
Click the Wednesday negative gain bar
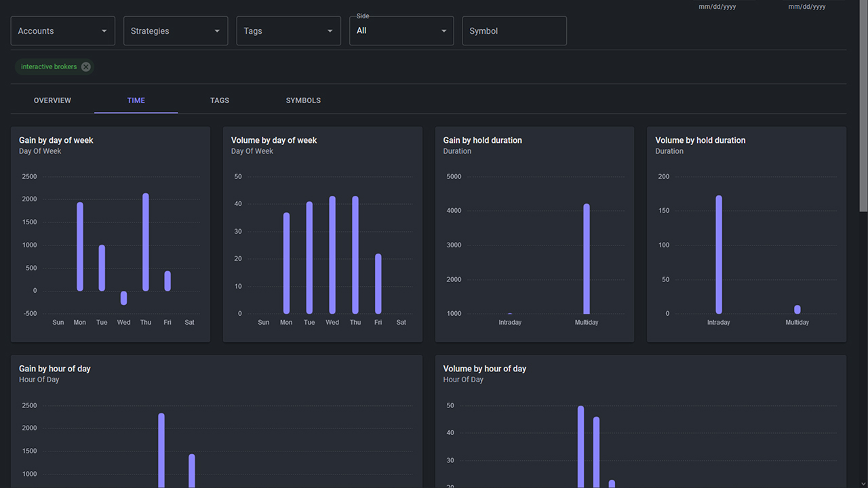[123, 298]
